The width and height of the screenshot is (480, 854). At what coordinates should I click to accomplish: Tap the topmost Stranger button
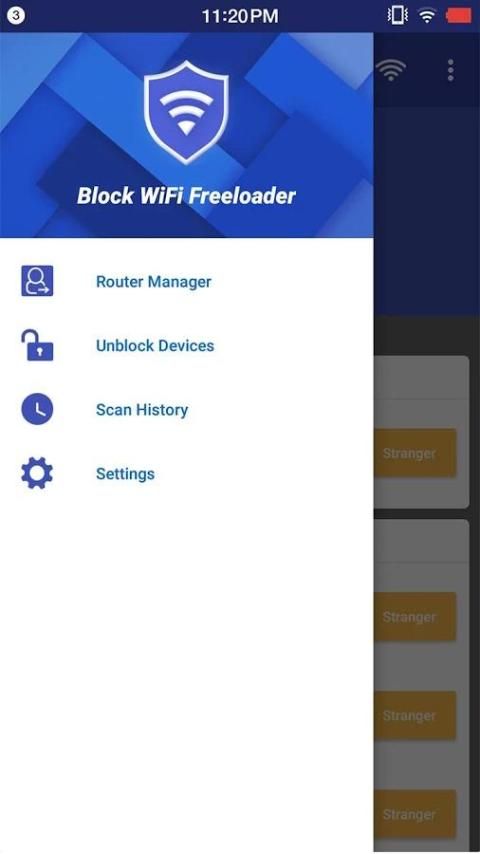[415, 453]
